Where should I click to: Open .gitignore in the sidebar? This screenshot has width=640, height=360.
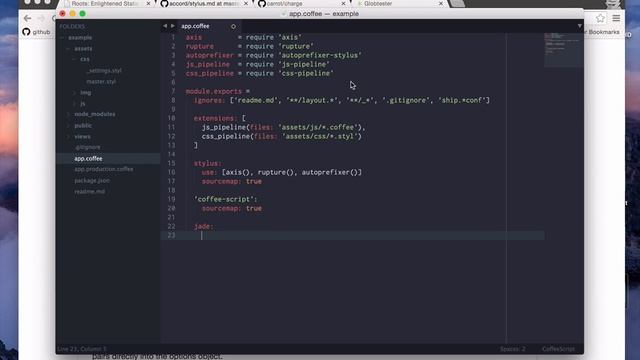point(87,147)
